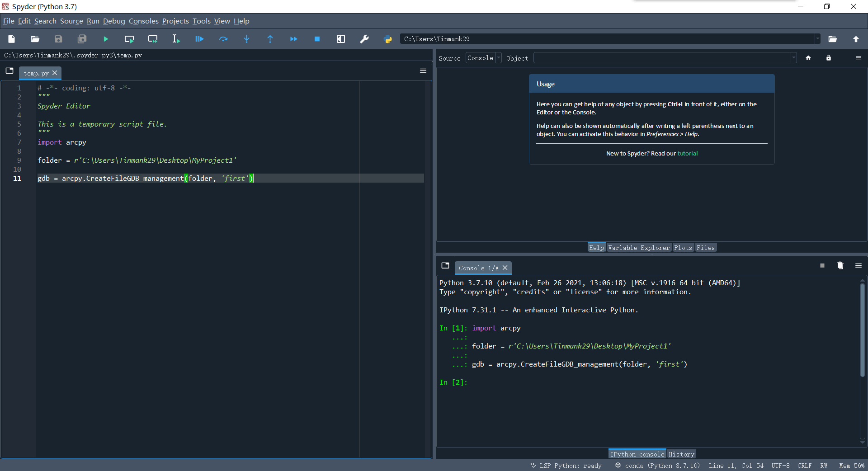
Task: Run the current cell
Action: click(x=129, y=39)
